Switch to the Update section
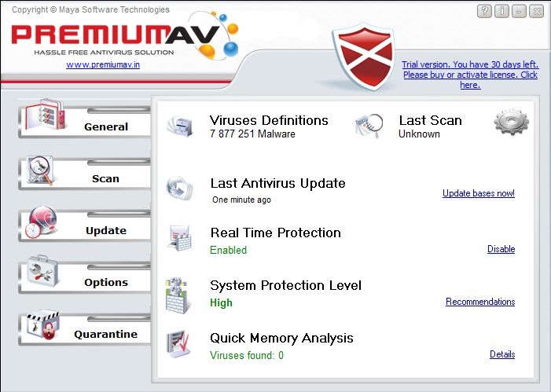Screen dimensions: 551x392 (84, 225)
